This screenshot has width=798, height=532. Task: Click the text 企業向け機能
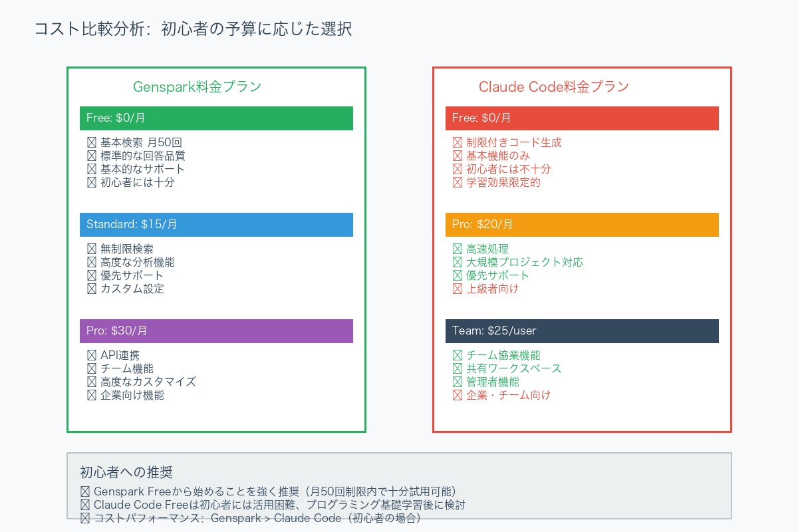coord(132,395)
